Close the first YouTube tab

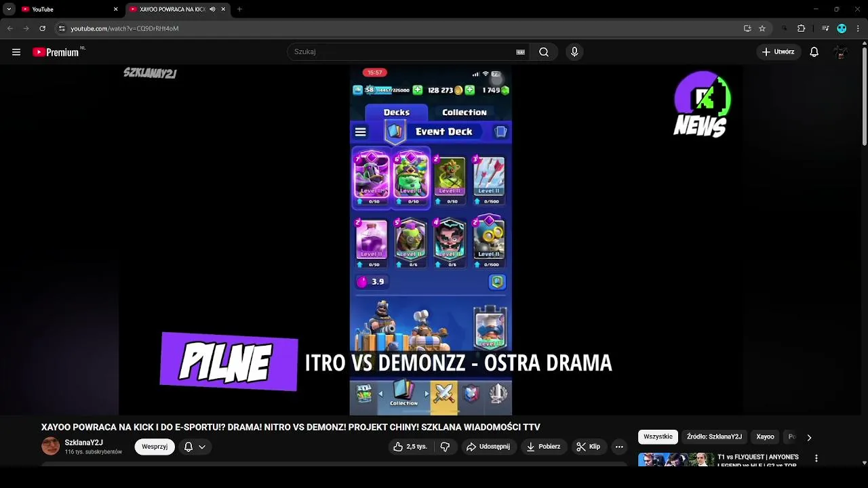tap(115, 9)
